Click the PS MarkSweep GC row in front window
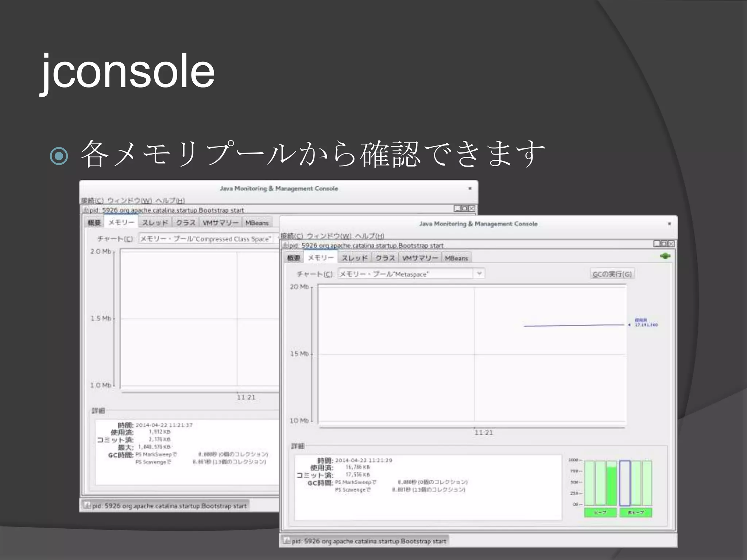Viewport: 747px width, 560px height. [x=401, y=482]
